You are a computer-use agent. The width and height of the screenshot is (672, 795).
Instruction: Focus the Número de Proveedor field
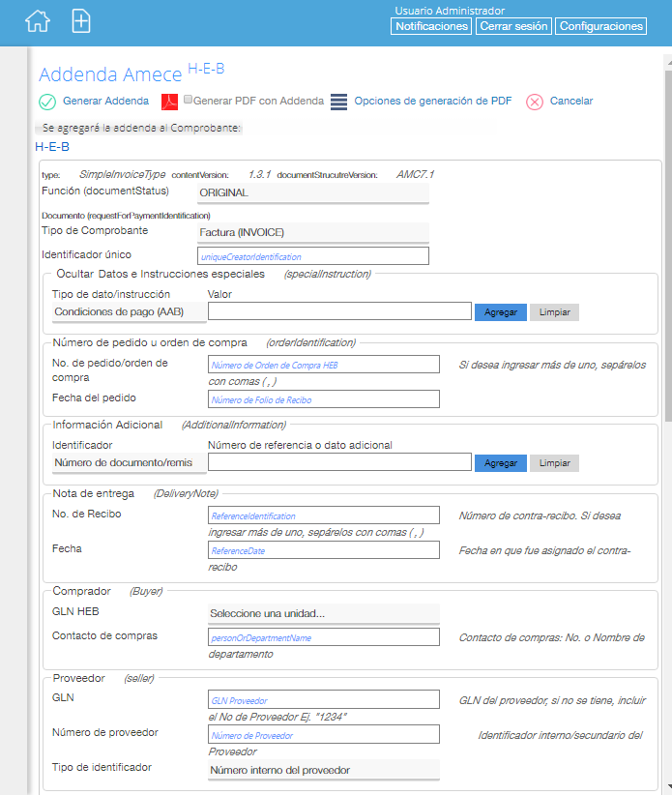click(x=323, y=735)
